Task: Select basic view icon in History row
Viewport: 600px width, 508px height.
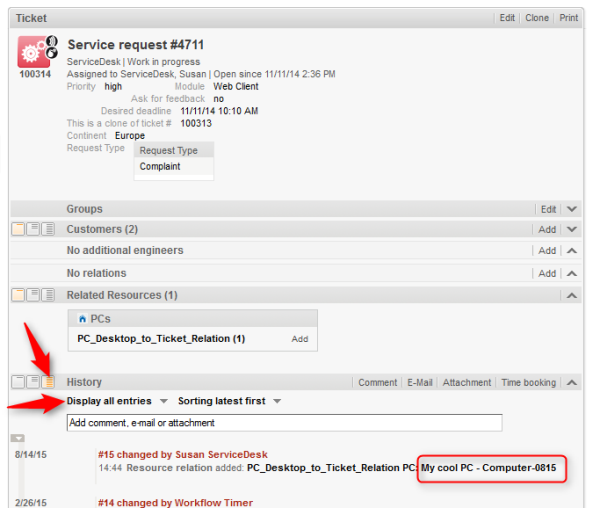Action: (x=18, y=382)
